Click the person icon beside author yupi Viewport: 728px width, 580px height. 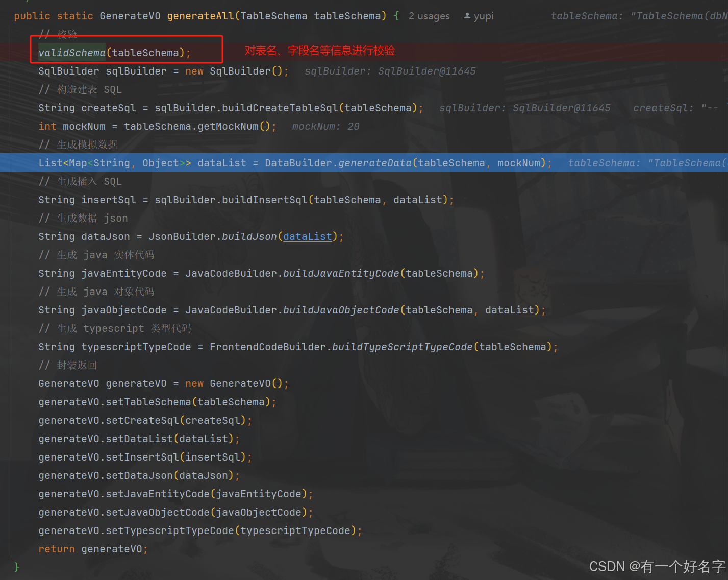click(x=467, y=16)
